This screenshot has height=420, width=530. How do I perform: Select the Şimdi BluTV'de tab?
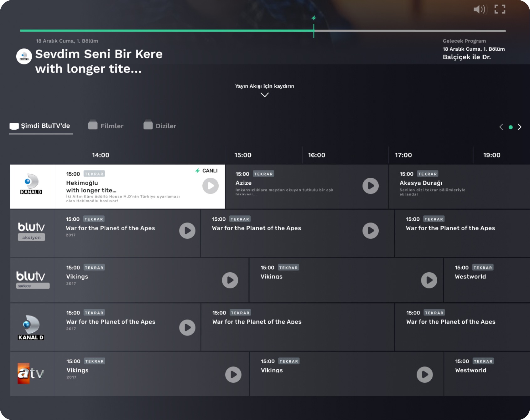40,126
